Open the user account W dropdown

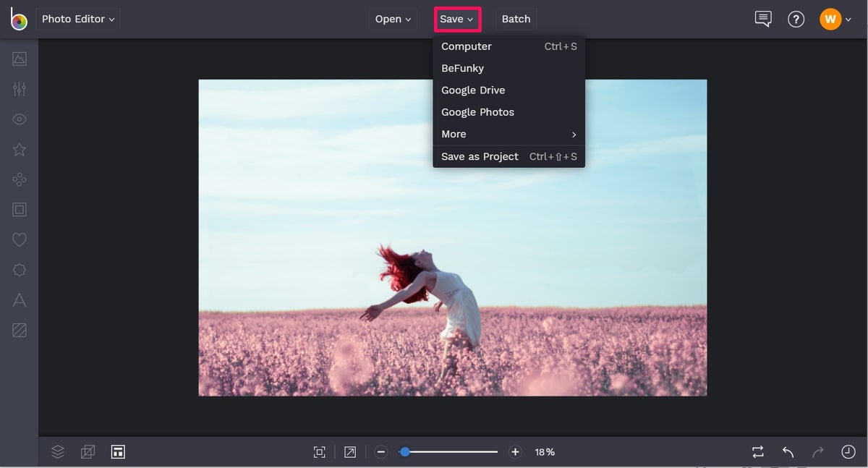point(835,19)
